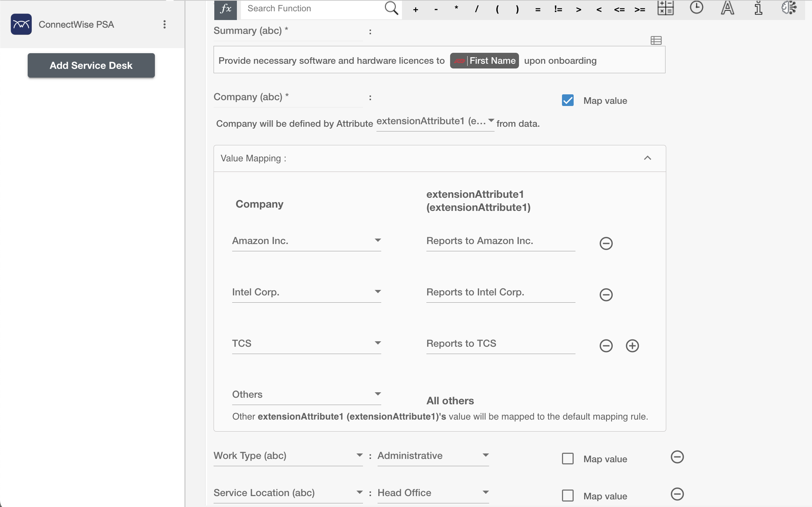Image resolution: width=812 pixels, height=507 pixels.
Task: Open the math calculator functions icon
Action: click(665, 8)
